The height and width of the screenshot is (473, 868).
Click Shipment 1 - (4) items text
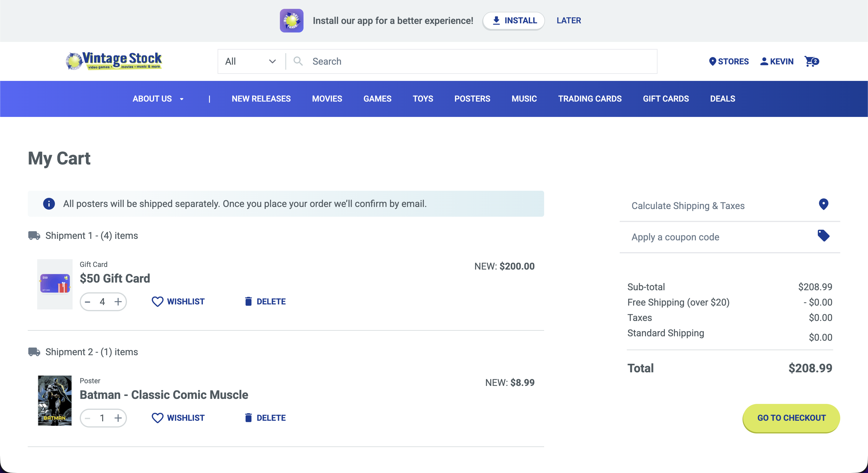click(92, 236)
